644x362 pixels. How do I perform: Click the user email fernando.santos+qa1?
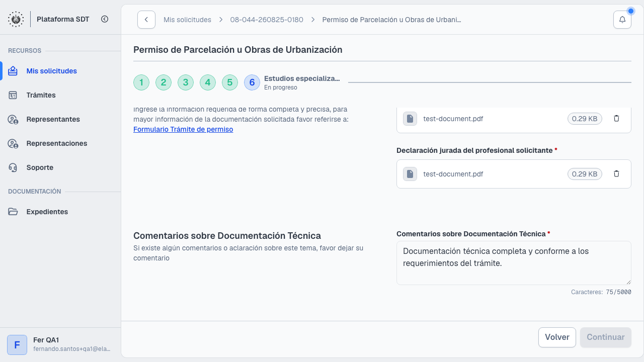click(71, 349)
